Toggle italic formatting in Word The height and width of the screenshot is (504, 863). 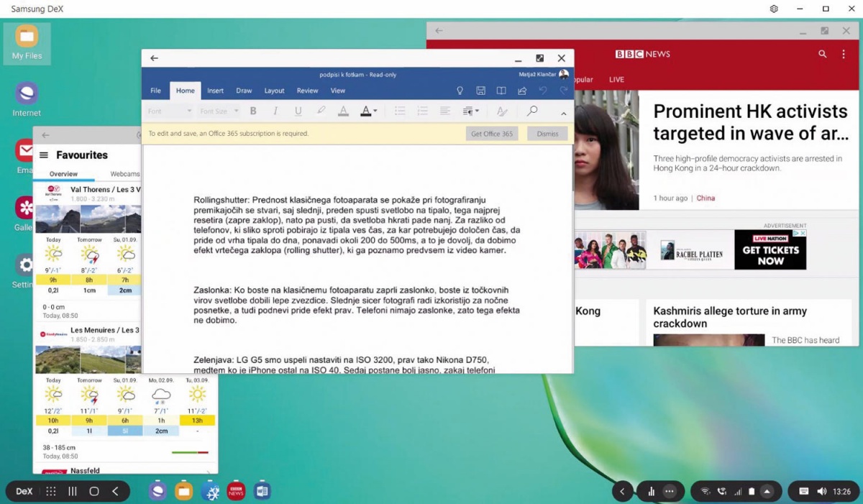click(275, 111)
